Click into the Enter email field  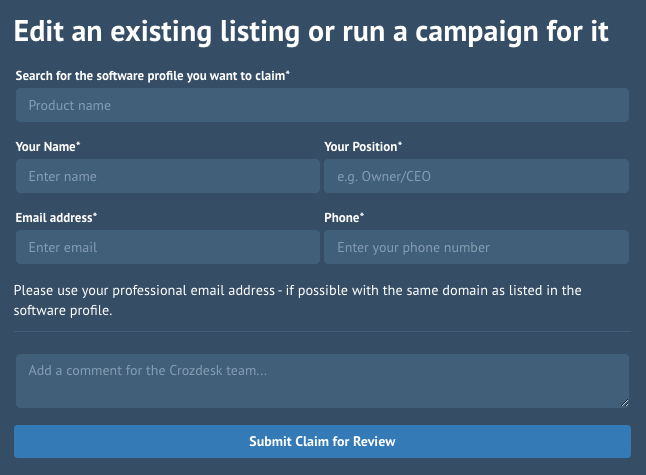click(x=168, y=247)
